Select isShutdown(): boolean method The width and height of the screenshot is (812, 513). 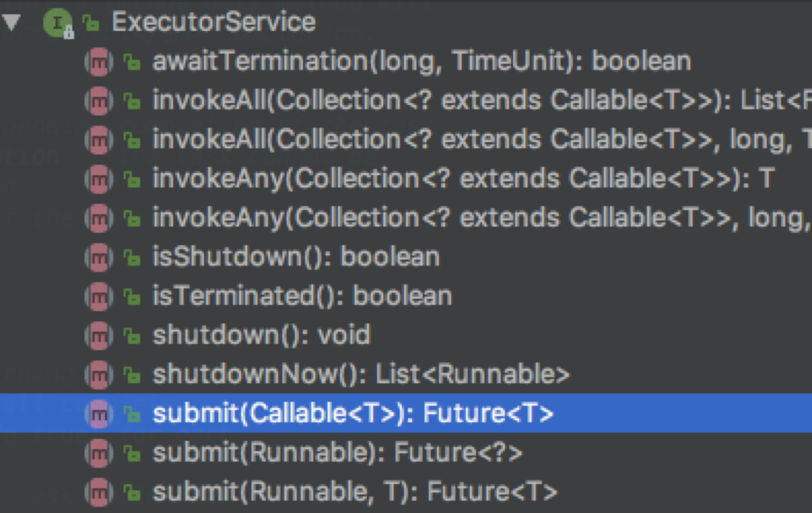click(296, 257)
